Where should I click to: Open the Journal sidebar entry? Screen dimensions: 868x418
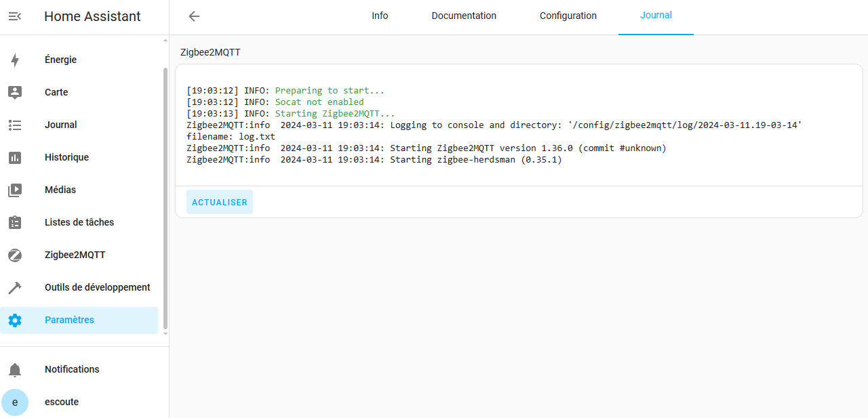click(x=79, y=125)
